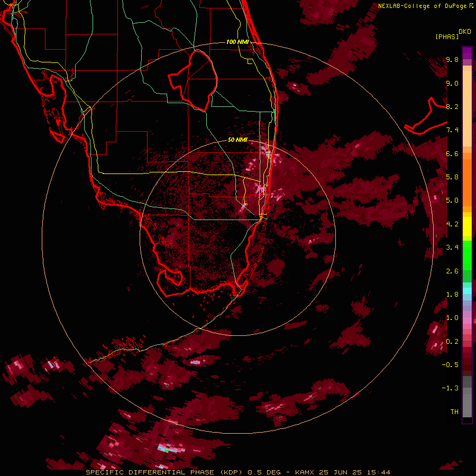Pick the pink segment of the color bar
476x476 pixels.
click(x=467, y=321)
